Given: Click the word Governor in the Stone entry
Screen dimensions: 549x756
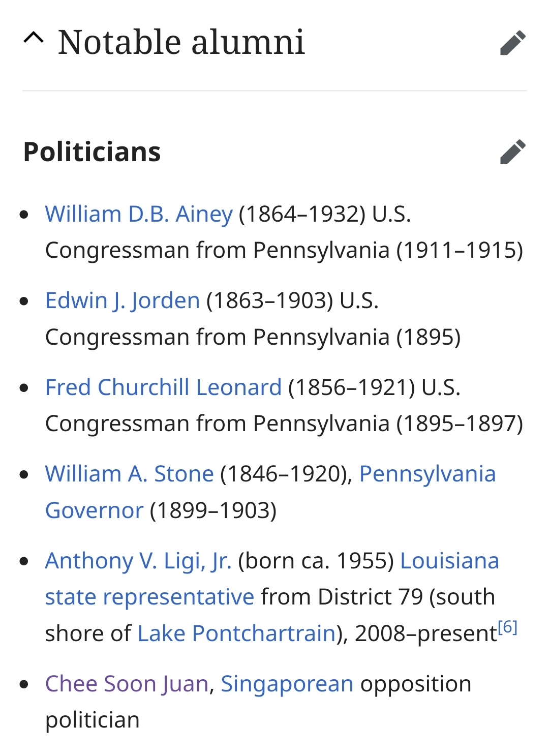Looking at the screenshot, I should 94,510.
